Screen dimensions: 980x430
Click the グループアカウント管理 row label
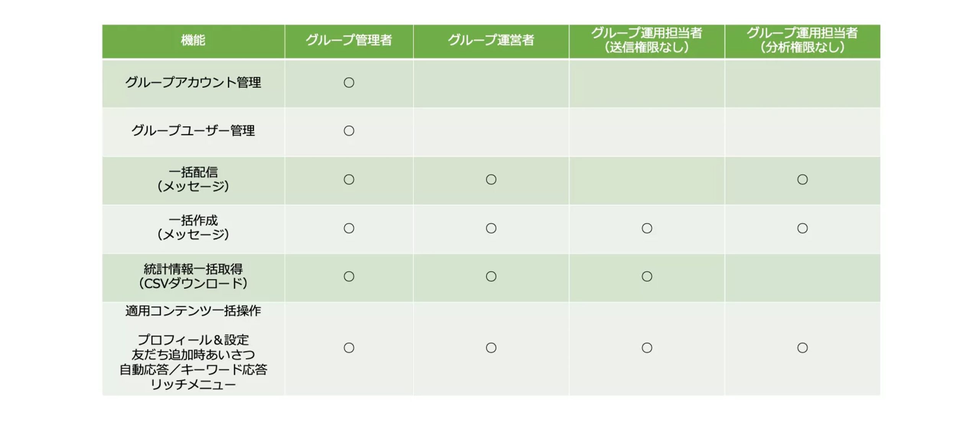(193, 82)
